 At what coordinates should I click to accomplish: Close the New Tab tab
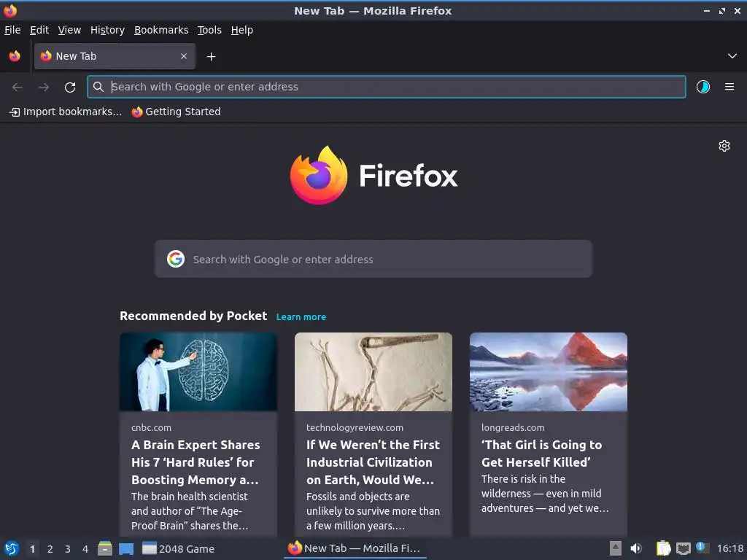pyautogui.click(x=184, y=56)
